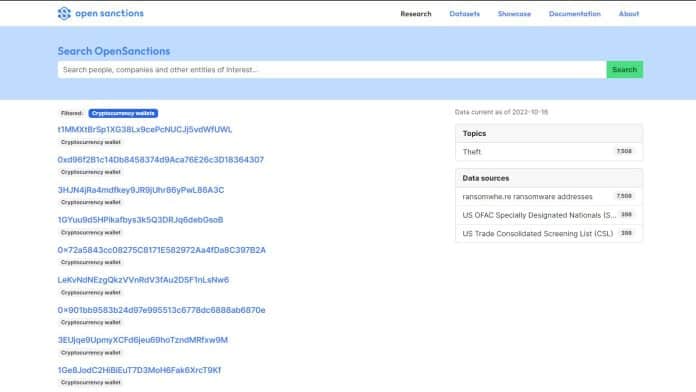The image size is (696, 392).
Task: Open wallet 0x72a5843cc08275C8171E582972Aa4fDa8C397B2A
Action: 162,250
